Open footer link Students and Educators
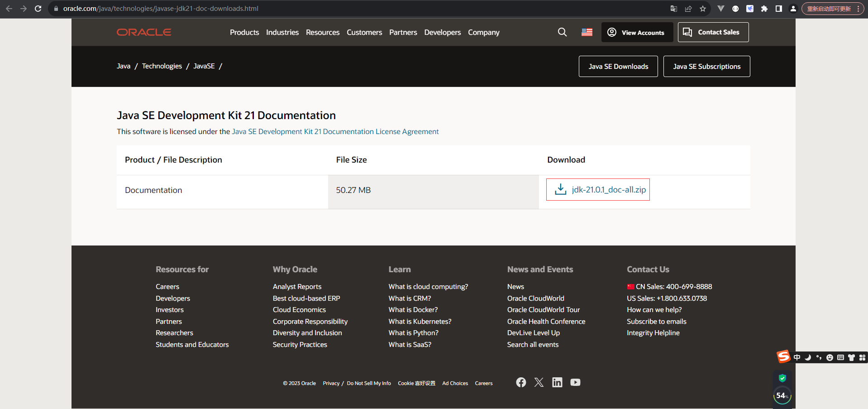Image resolution: width=868 pixels, height=409 pixels. click(192, 345)
